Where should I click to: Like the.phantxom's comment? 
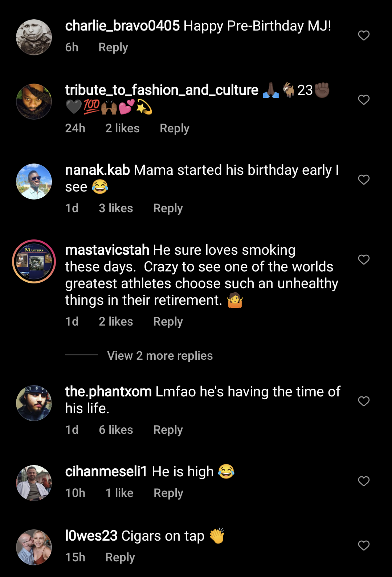tap(364, 401)
